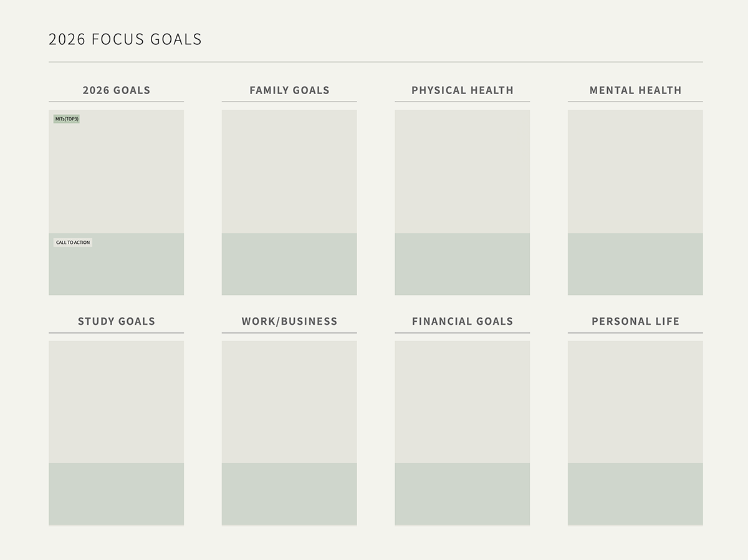Click the WORK/BUSINESS heading
The image size is (748, 560).
click(289, 322)
